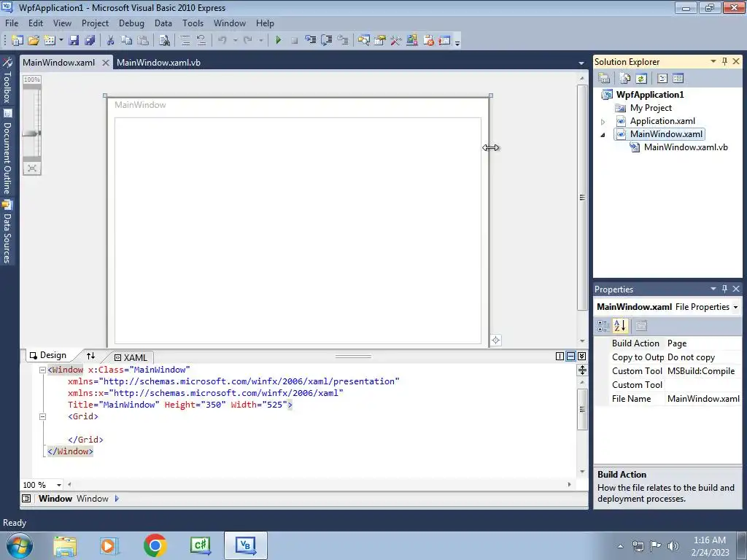The height and width of the screenshot is (560, 747).
Task: Switch to vertical split view
Action: [560, 356]
